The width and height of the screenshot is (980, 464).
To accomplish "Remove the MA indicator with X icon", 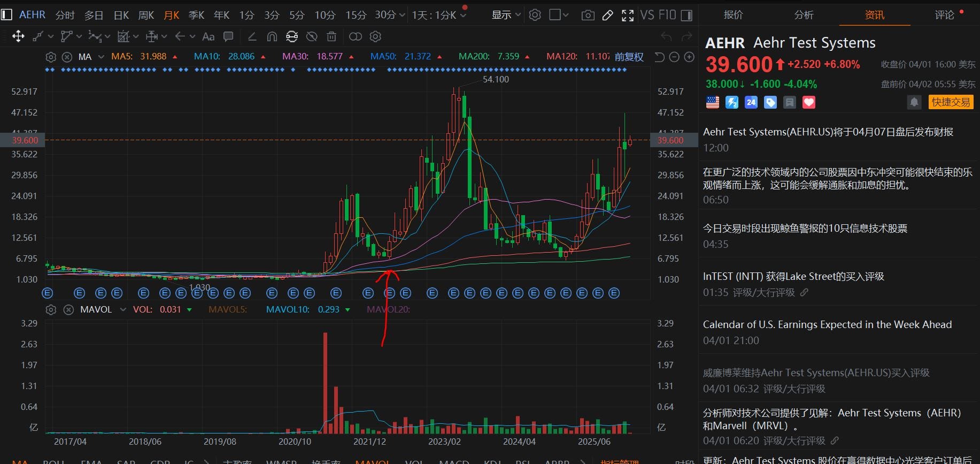I will 67,57.
